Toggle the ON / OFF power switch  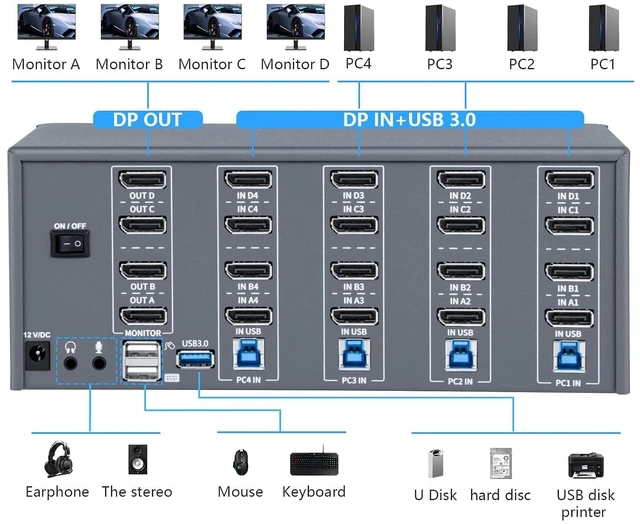tap(70, 244)
